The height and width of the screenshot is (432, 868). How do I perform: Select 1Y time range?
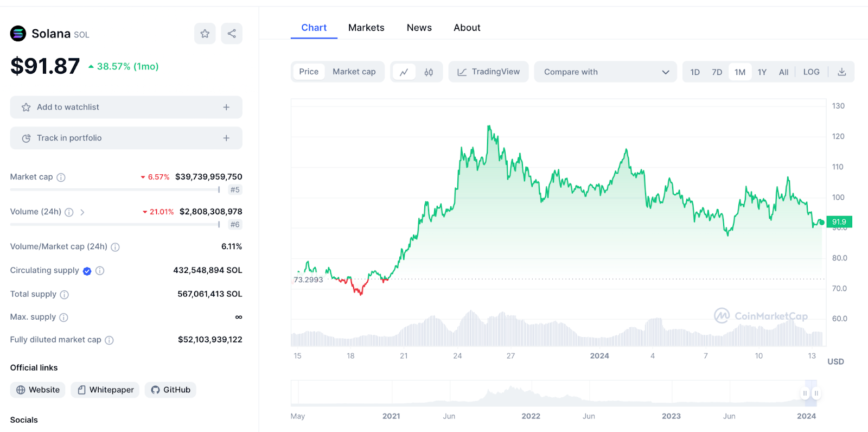click(x=762, y=72)
